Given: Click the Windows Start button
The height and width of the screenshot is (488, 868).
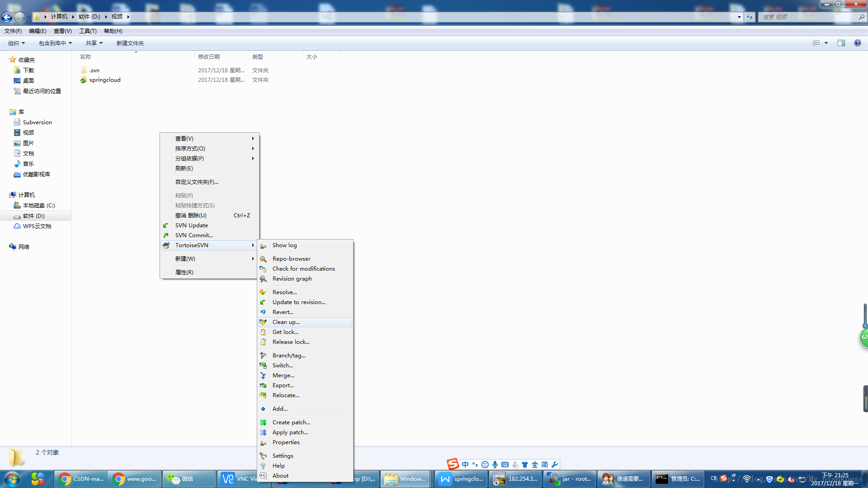Looking at the screenshot, I should point(12,479).
